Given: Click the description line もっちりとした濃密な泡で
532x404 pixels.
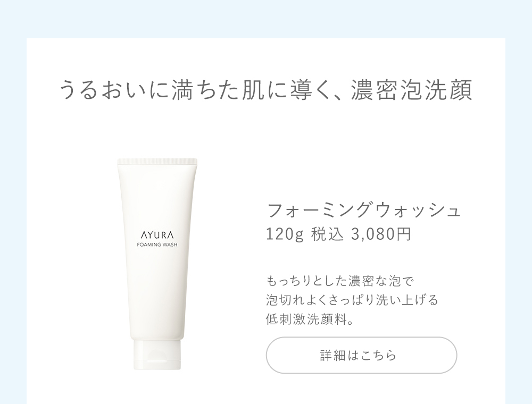Looking at the screenshot, I should coord(340,281).
